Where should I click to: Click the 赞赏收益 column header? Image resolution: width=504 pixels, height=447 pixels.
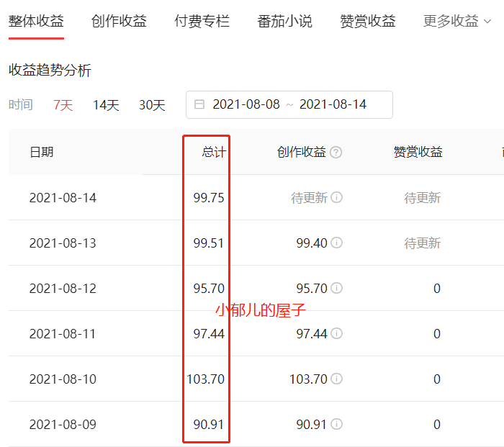(418, 152)
